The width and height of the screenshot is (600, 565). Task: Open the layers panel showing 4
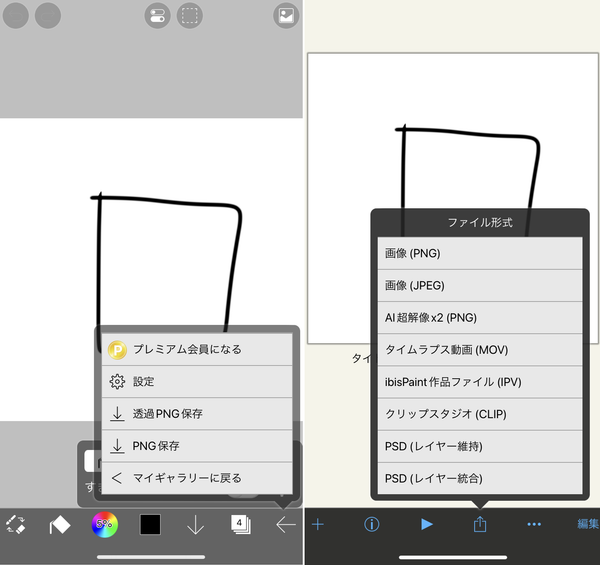(x=241, y=524)
